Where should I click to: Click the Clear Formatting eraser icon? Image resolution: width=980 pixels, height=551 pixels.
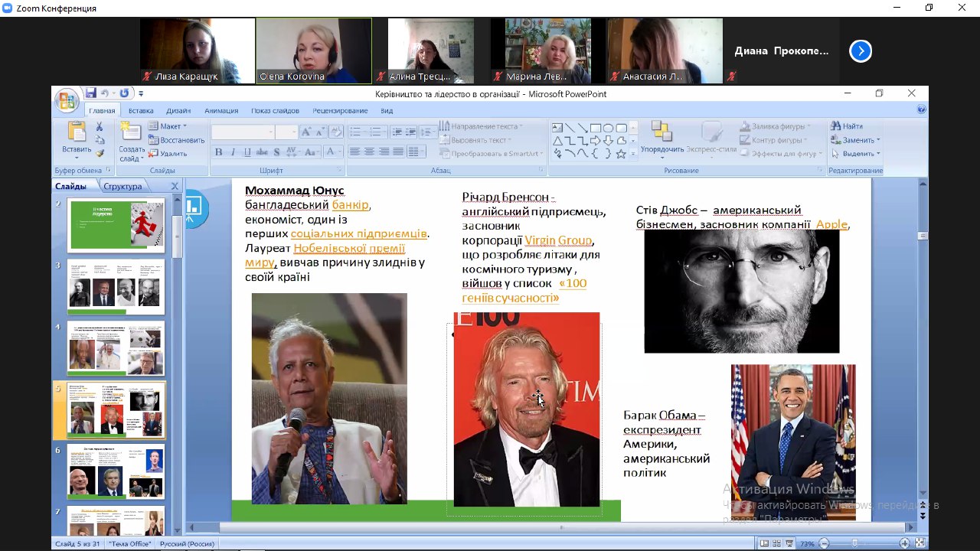pos(335,132)
